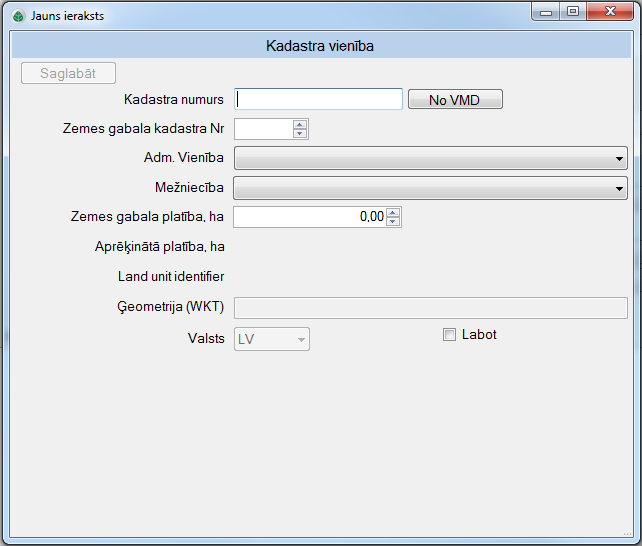Decrement Zemes gabala platība with down arrow
The image size is (642, 546).
point(393,222)
